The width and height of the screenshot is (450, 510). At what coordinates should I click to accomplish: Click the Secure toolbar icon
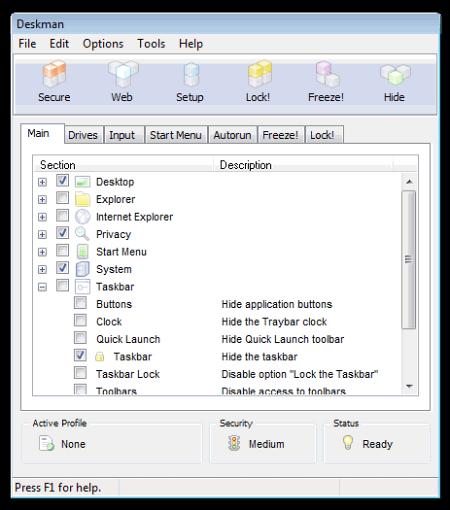click(54, 74)
